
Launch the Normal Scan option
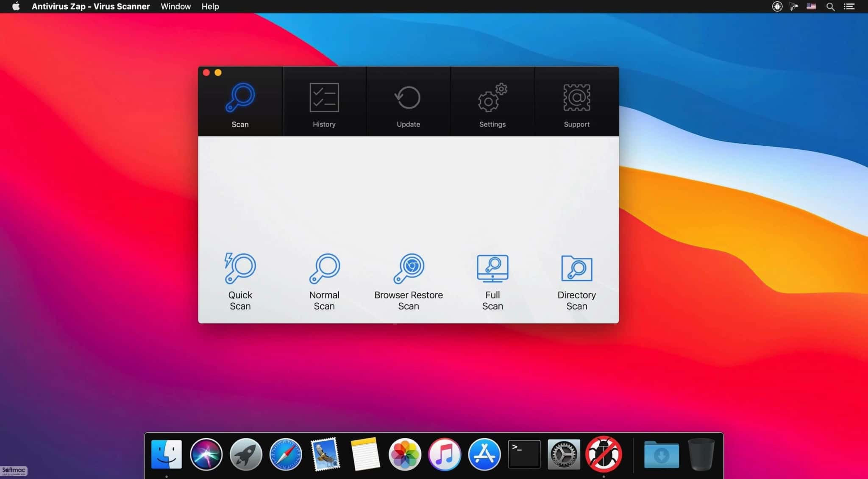tap(324, 281)
